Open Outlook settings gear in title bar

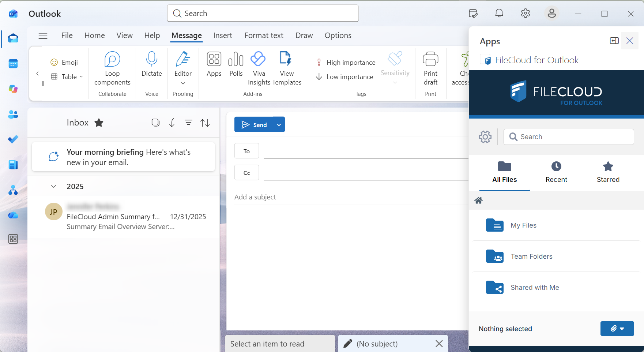[x=526, y=14]
